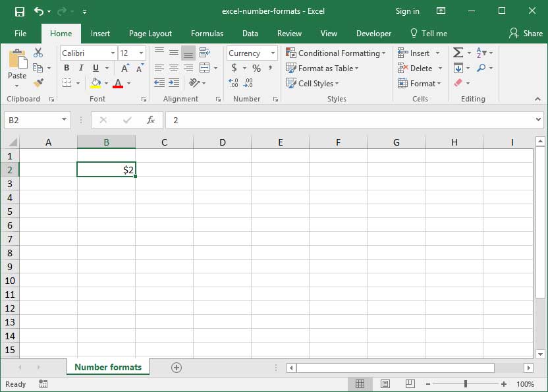Select the Number formats sheet tab
Screen dimensions: 548x392
click(108, 367)
